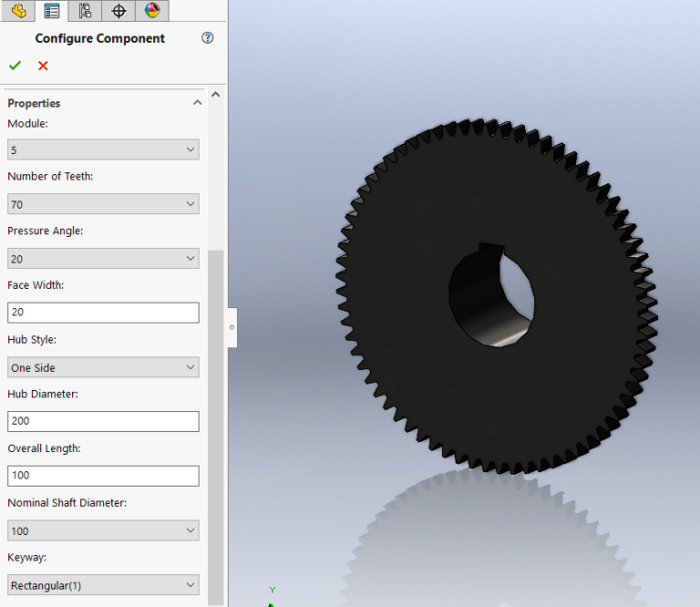Open the Configure Component help icon

click(x=207, y=38)
